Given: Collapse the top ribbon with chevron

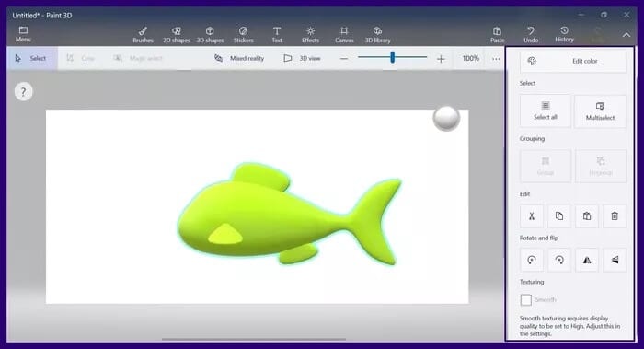Looking at the screenshot, I should click(x=627, y=35).
